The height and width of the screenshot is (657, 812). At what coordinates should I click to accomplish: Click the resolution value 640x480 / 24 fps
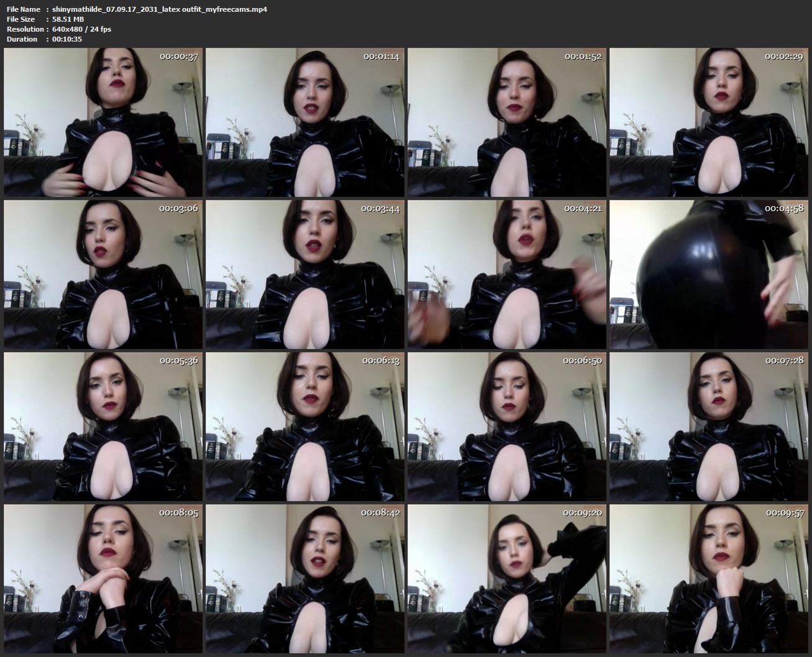coord(82,29)
